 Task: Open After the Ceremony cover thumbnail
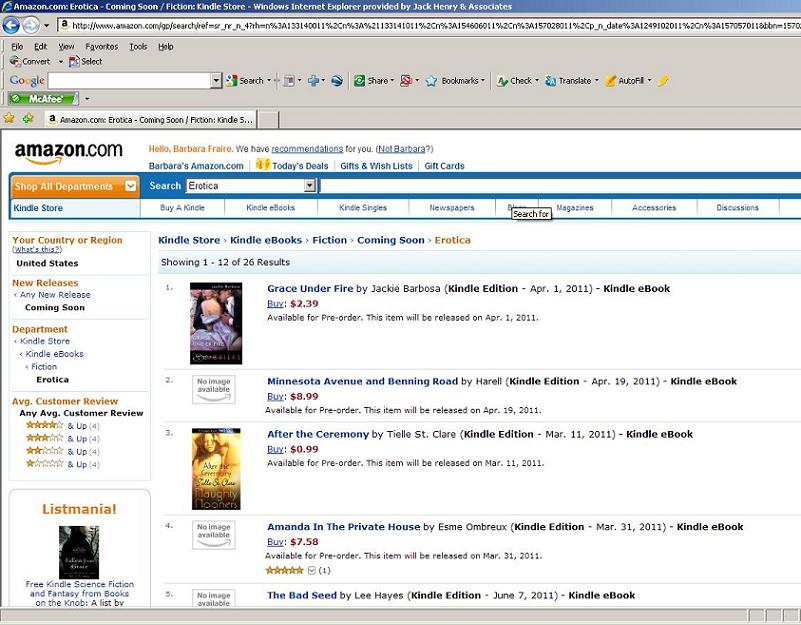point(216,469)
